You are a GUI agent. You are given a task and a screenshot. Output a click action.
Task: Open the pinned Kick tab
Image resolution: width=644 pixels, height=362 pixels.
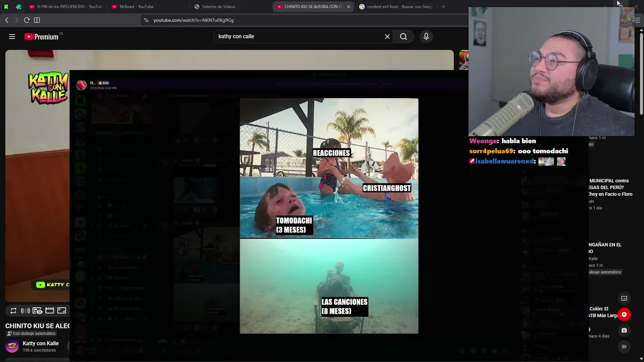click(x=7, y=7)
